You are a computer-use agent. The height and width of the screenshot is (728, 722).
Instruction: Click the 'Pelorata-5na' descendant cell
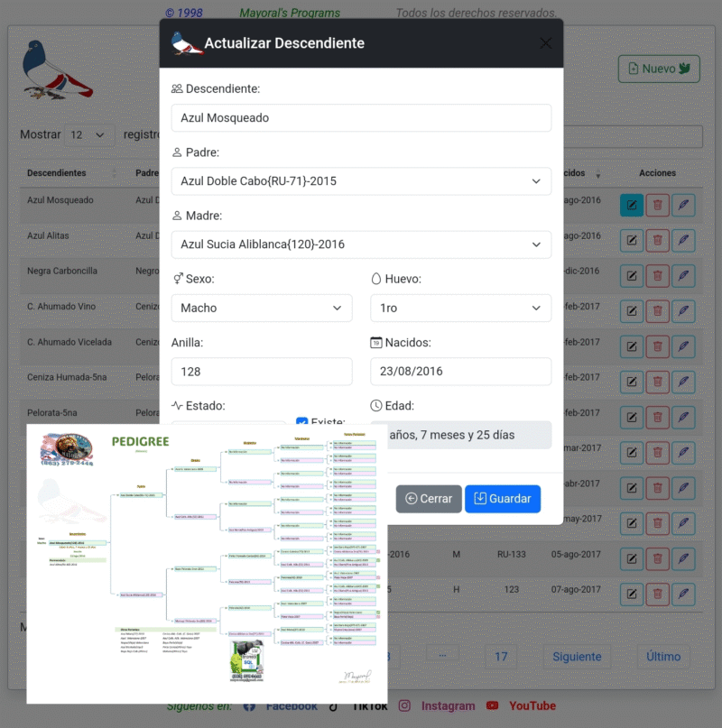tap(52, 413)
